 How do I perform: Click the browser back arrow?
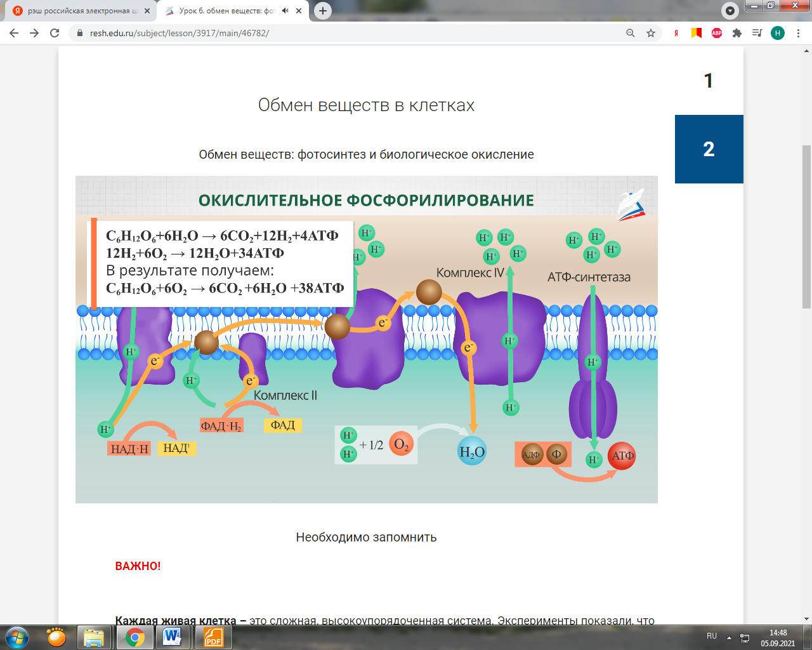tap(14, 33)
